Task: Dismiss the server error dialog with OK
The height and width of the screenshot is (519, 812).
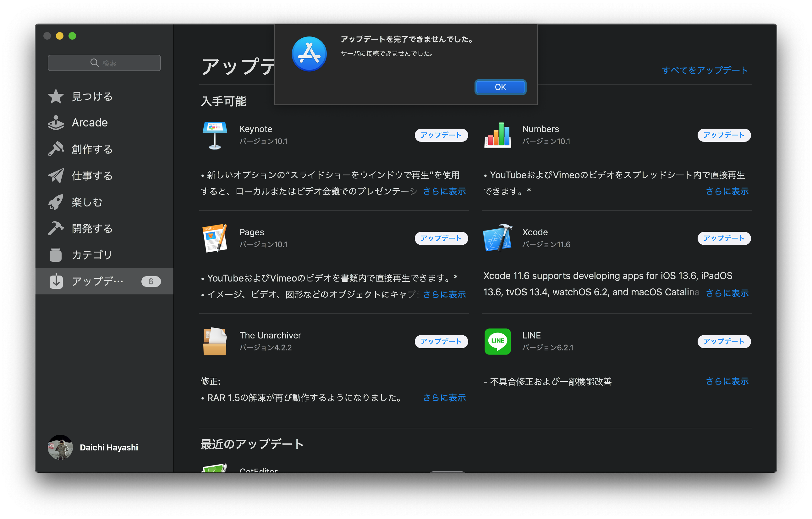Action: [x=500, y=87]
